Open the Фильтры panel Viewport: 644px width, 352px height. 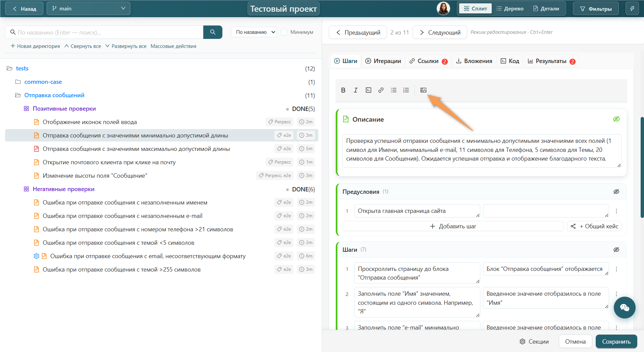click(x=596, y=8)
